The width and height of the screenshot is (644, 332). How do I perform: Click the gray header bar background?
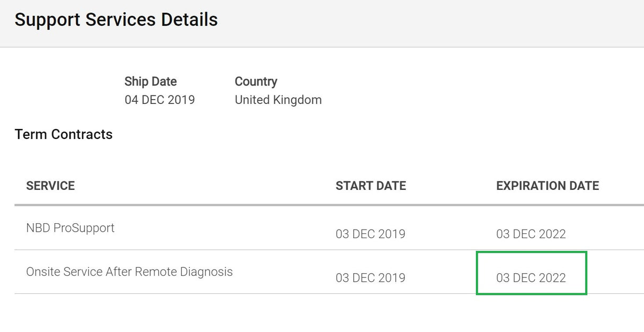(x=424, y=23)
